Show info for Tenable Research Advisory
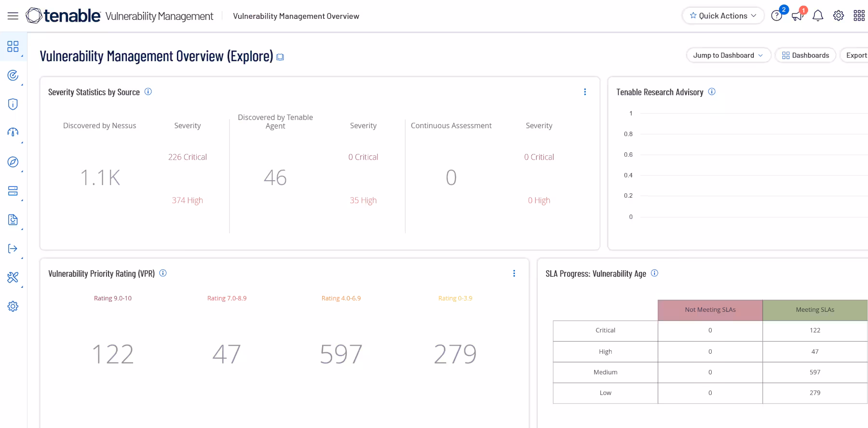This screenshot has height=428, width=868. (712, 92)
